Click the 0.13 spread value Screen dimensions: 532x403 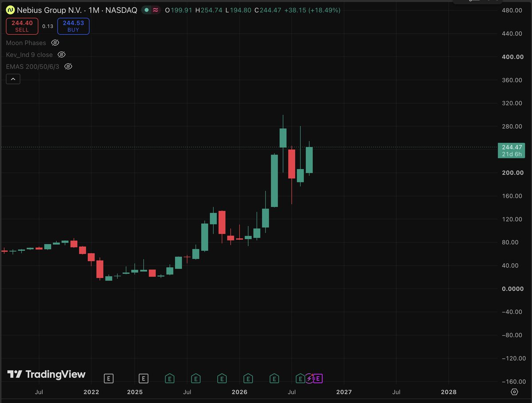(x=47, y=26)
